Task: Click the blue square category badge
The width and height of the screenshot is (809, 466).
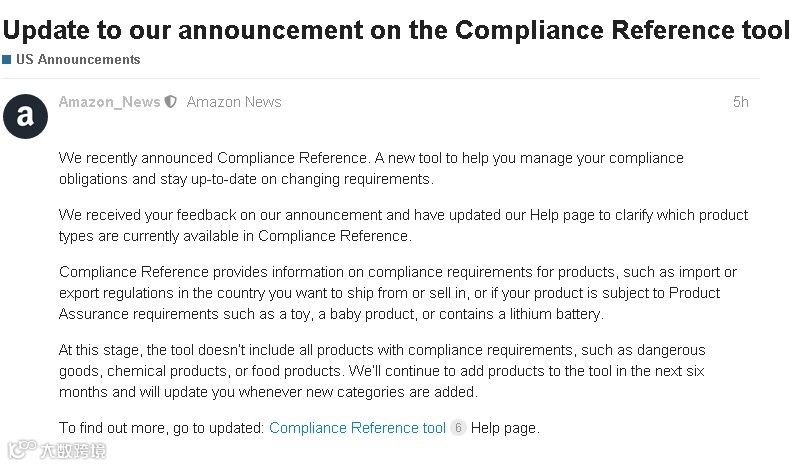Action: coord(7,60)
